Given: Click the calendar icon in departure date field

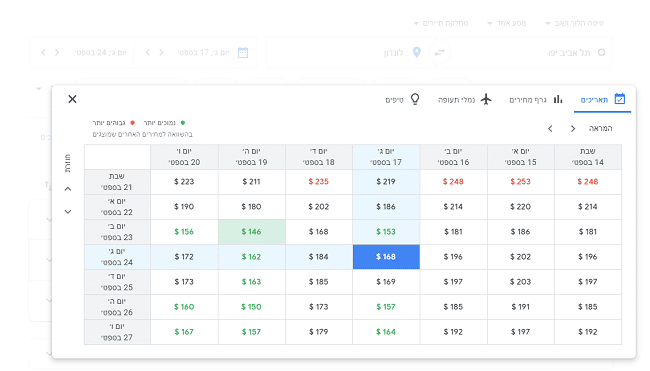Looking at the screenshot, I should (x=243, y=53).
